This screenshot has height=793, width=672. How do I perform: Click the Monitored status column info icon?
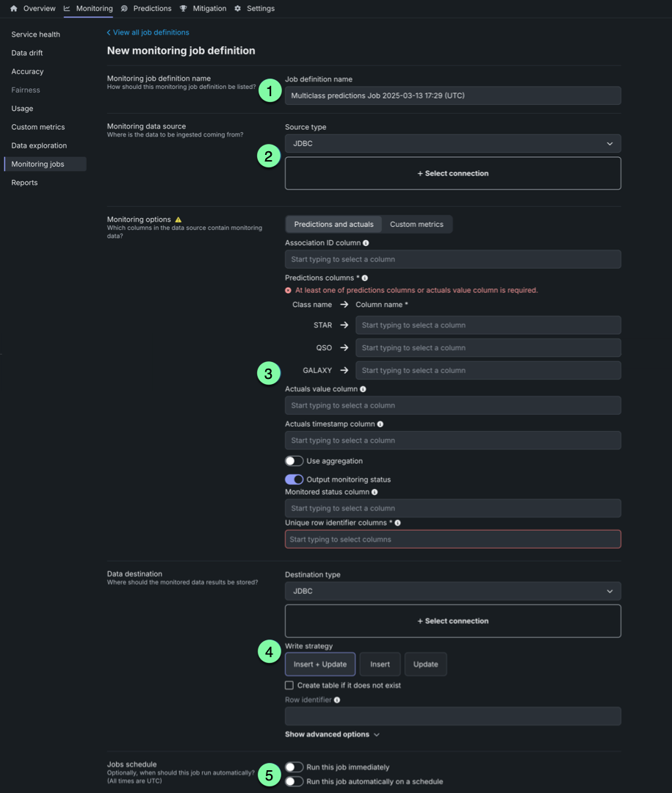[375, 492]
